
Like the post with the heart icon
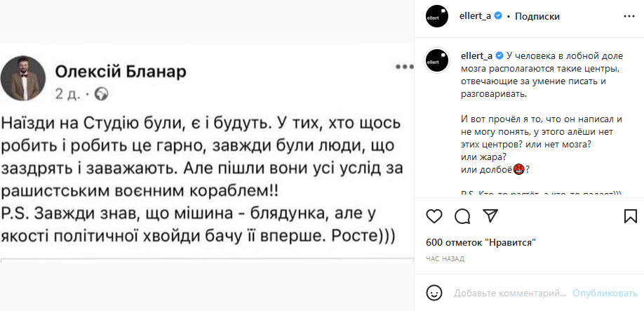434,216
